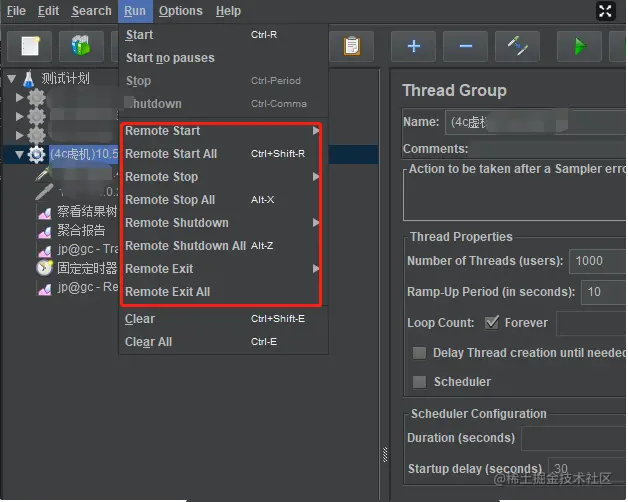Screen dimensions: 628x502
Task: Click the thread group Name field
Action: coord(536,122)
